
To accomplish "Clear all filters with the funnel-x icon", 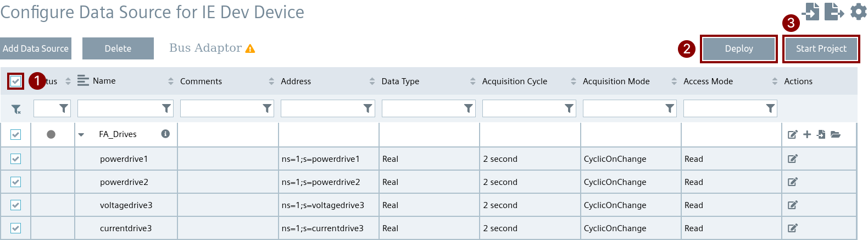I will pyautogui.click(x=16, y=110).
